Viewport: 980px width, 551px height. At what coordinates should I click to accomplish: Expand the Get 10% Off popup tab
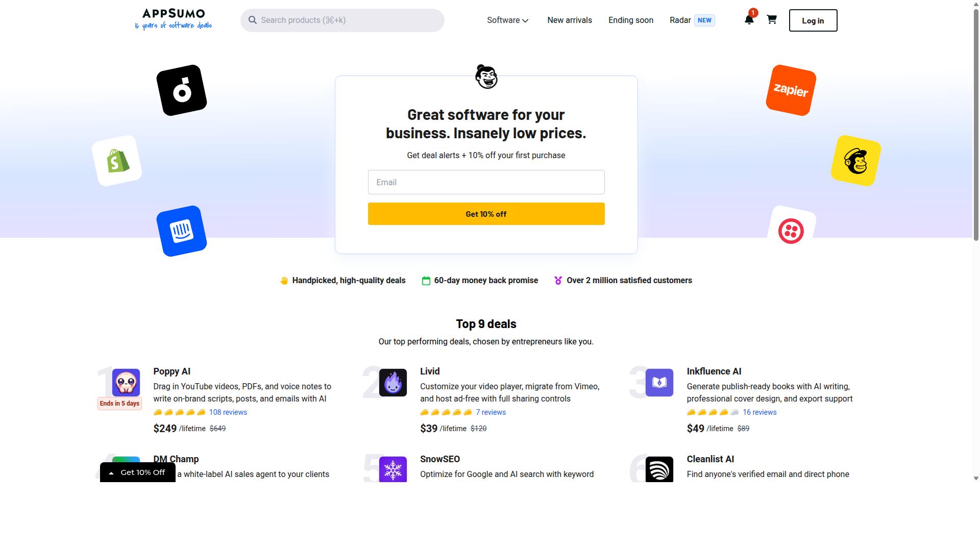(138, 472)
